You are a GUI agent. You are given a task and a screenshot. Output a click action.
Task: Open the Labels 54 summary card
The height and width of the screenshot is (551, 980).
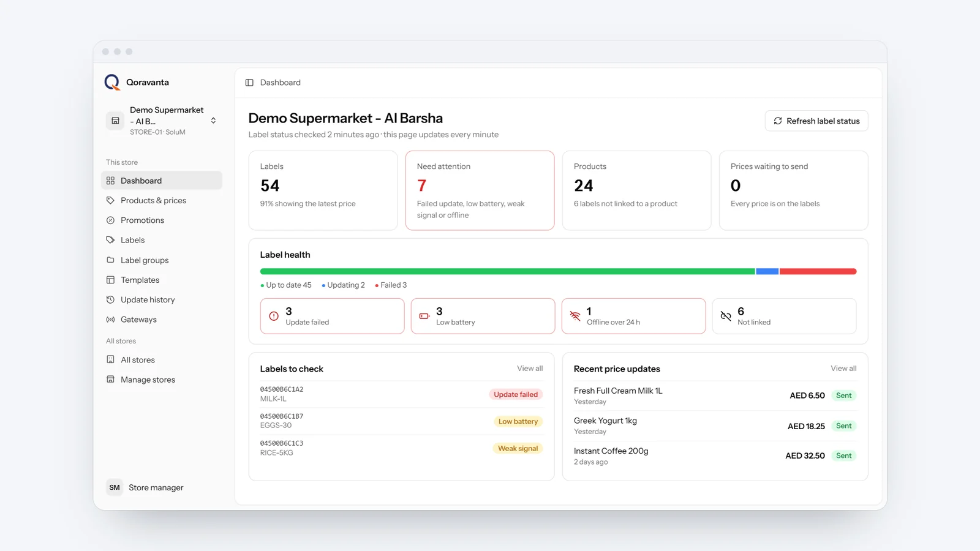pyautogui.click(x=323, y=190)
